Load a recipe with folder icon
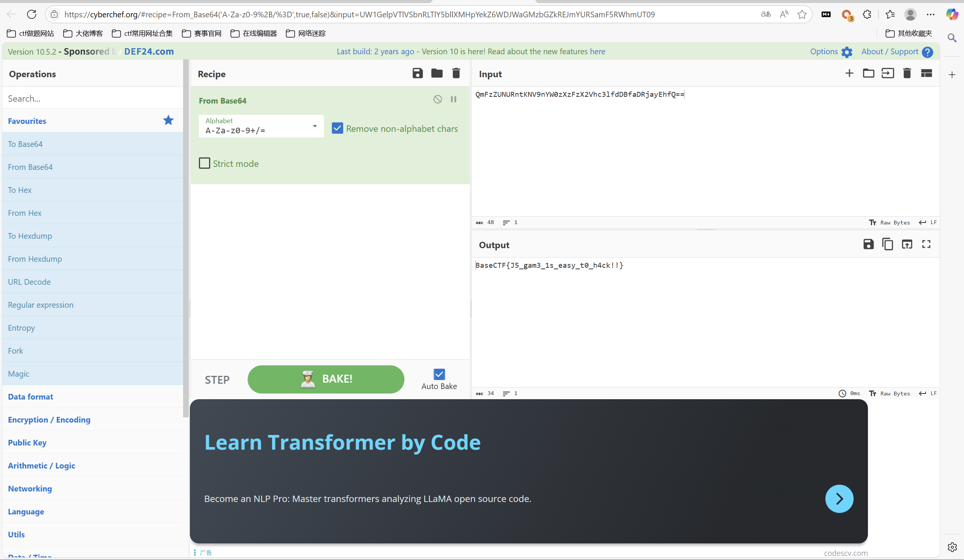Viewport: 964px width, 560px height. [x=437, y=73]
